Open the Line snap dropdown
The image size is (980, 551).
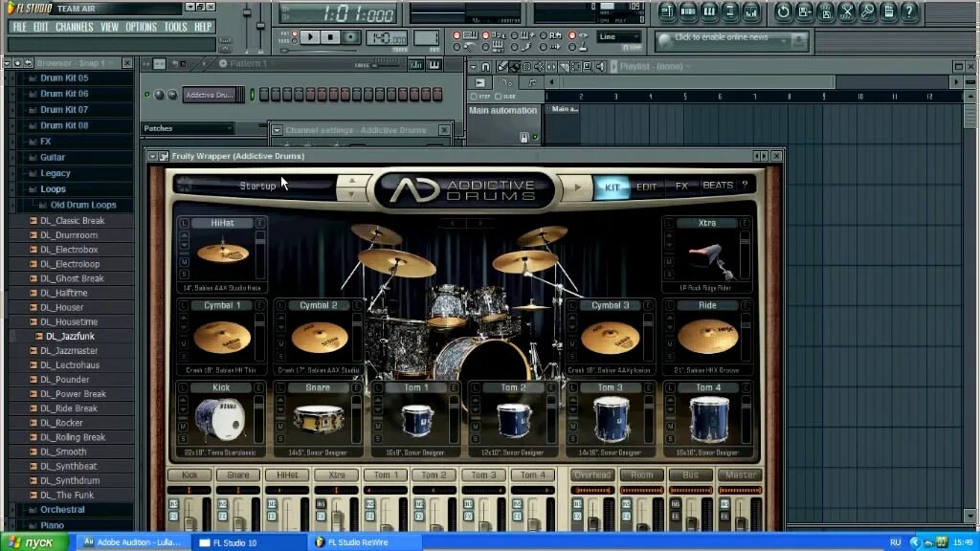[x=619, y=37]
